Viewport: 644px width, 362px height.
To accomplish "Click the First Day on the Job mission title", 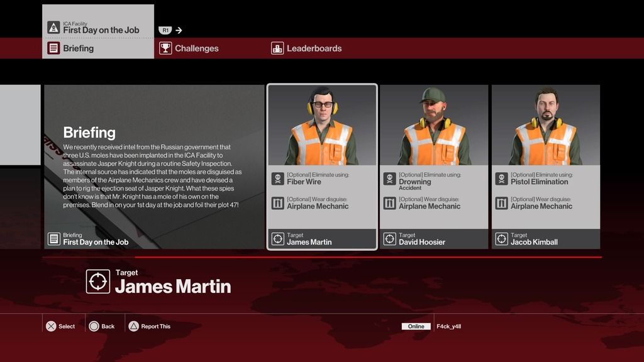I will click(101, 30).
